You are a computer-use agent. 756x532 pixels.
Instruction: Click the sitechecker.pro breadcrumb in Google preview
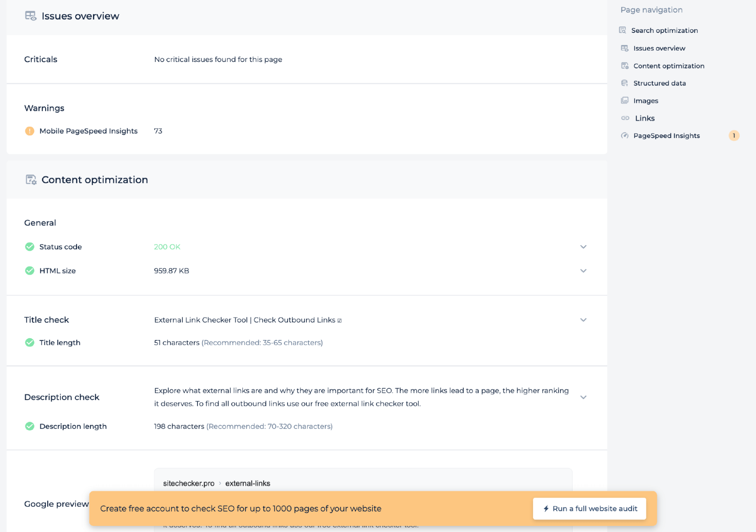click(x=188, y=483)
